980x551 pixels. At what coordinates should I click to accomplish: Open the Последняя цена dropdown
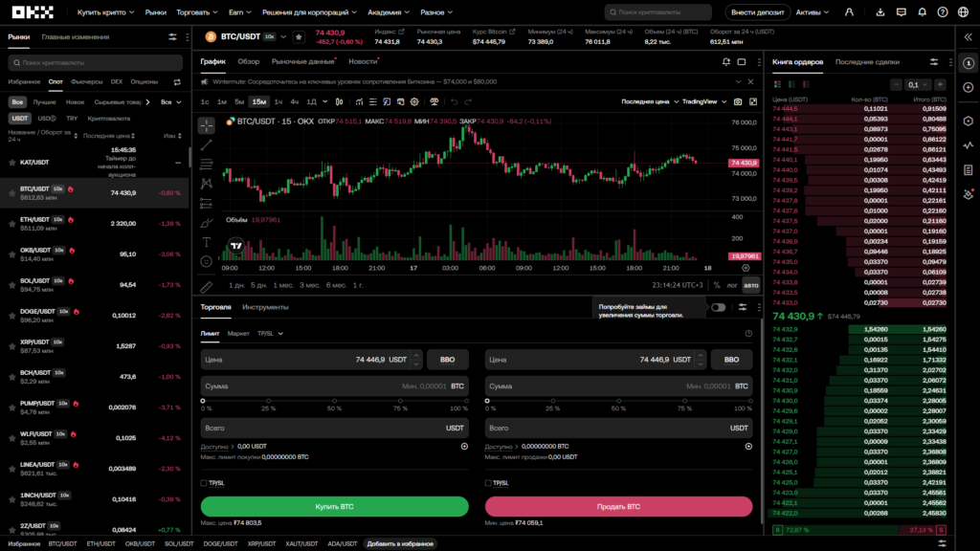pos(650,101)
